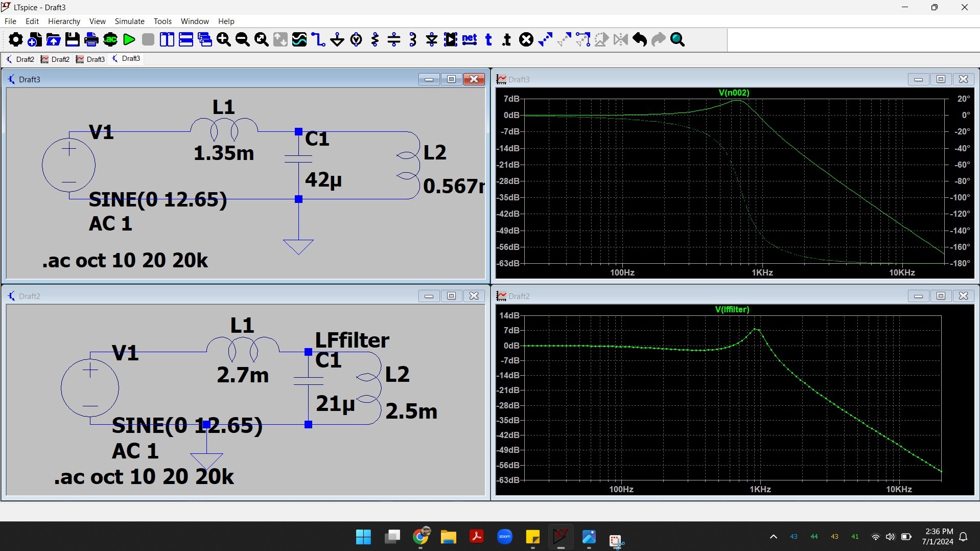This screenshot has height=551, width=980.
Task: Click the .ac directive in the Draft3 schematic
Action: tap(125, 261)
